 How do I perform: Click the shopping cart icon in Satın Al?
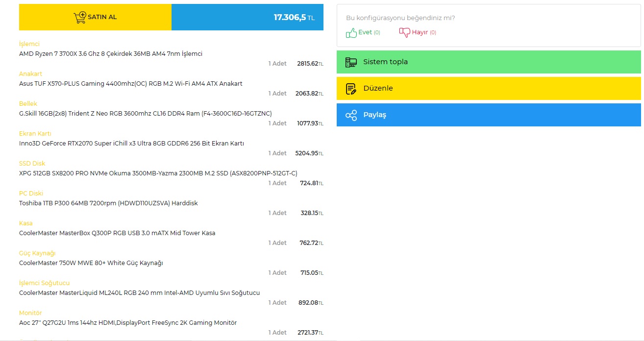80,17
